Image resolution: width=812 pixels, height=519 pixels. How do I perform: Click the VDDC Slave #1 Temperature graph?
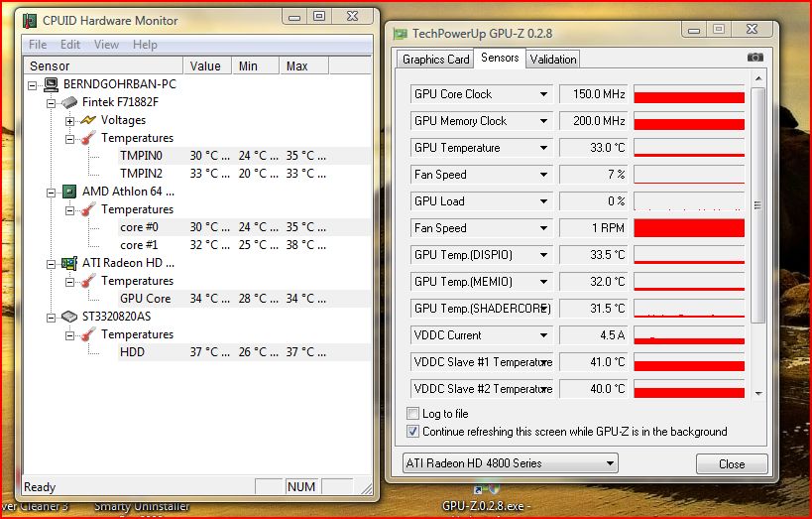pos(689,362)
